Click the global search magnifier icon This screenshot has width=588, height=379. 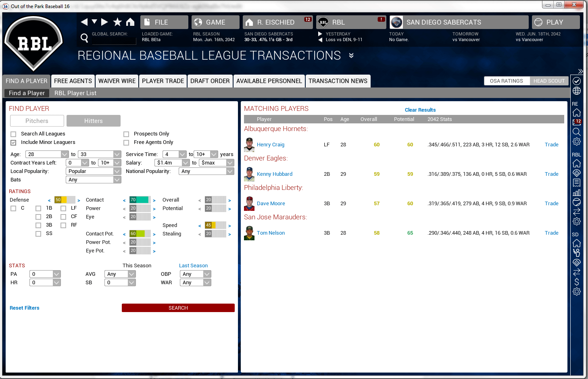click(84, 38)
